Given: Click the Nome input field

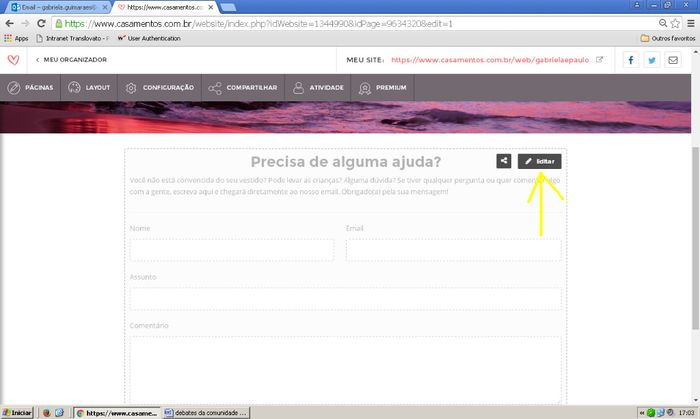Looking at the screenshot, I should coord(232,250).
